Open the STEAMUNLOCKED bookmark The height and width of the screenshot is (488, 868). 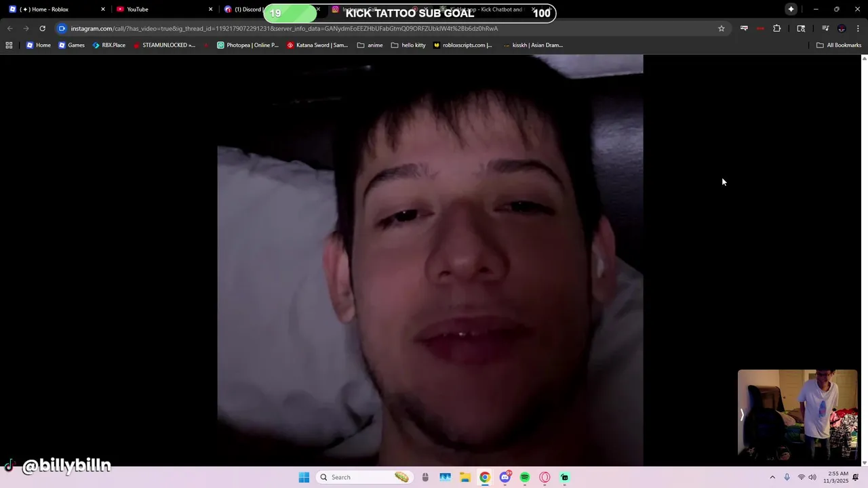tap(164, 45)
